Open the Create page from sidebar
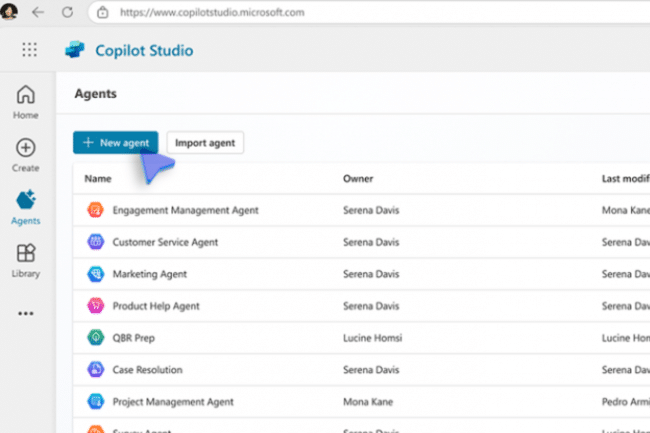The height and width of the screenshot is (433, 650). pos(25,155)
